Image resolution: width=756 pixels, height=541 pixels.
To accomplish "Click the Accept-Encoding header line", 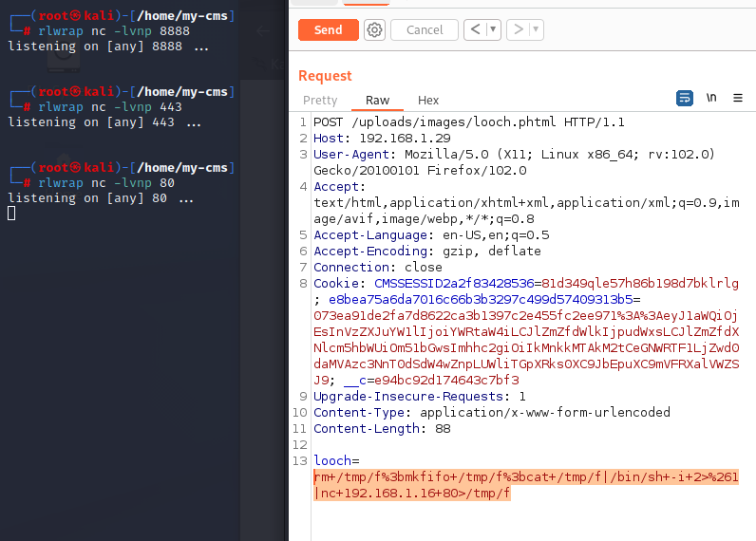I will (427, 251).
